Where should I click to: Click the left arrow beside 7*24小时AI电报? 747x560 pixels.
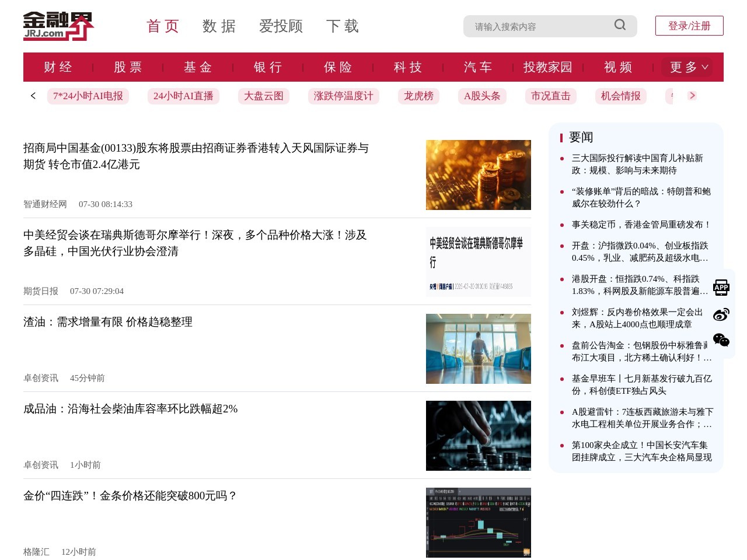[x=33, y=96]
